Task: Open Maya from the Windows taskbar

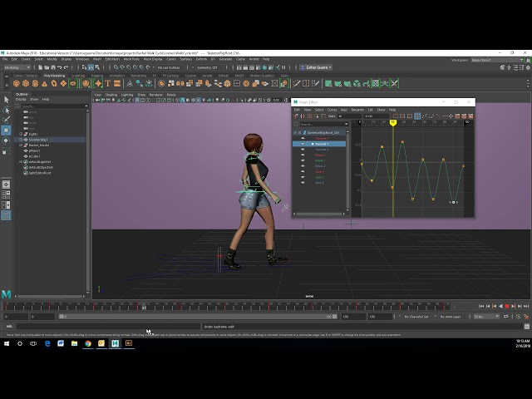Action: click(115, 343)
